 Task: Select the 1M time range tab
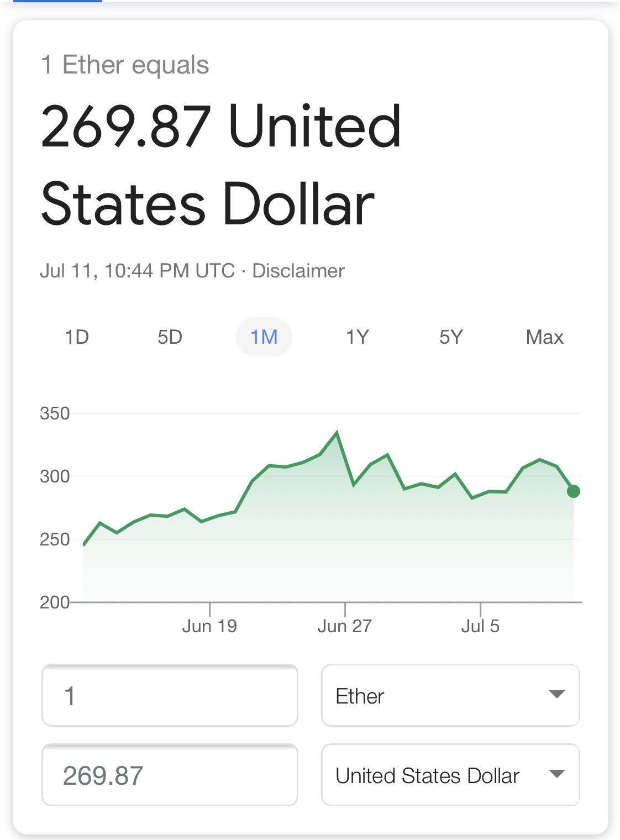click(264, 337)
